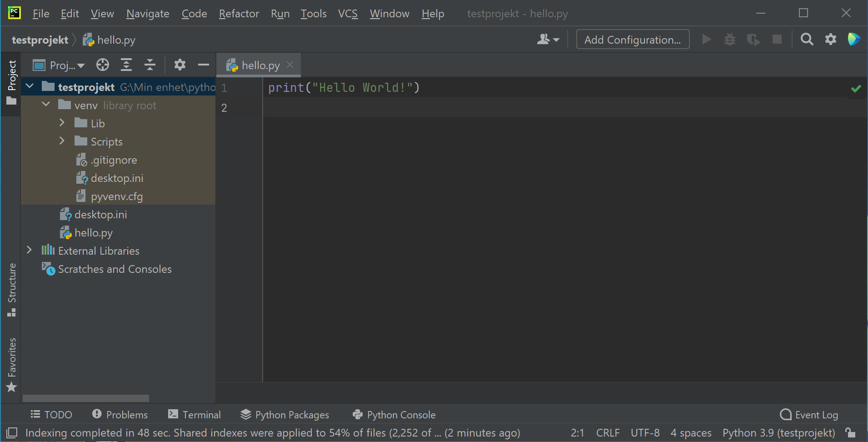Open the Refactor menu

(x=239, y=14)
